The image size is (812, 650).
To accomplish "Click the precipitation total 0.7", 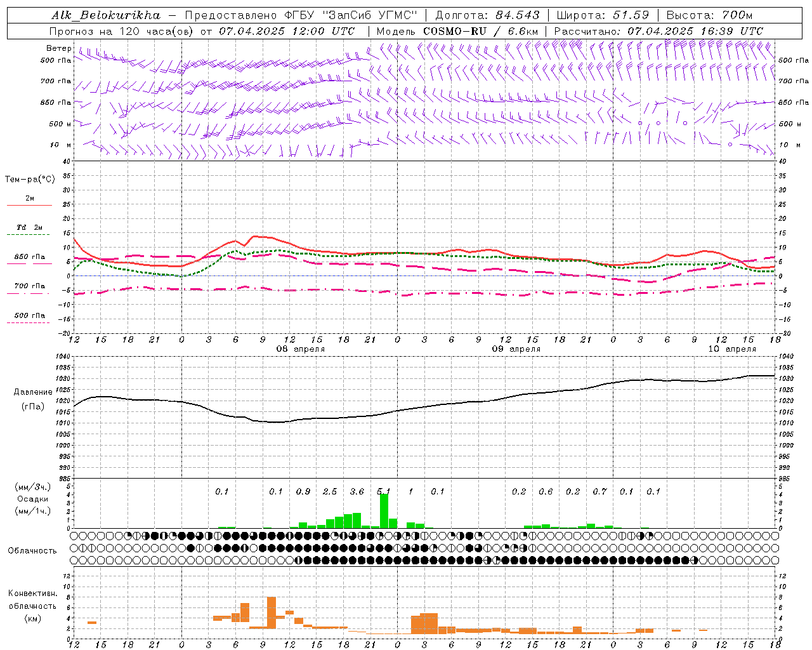I will (599, 491).
